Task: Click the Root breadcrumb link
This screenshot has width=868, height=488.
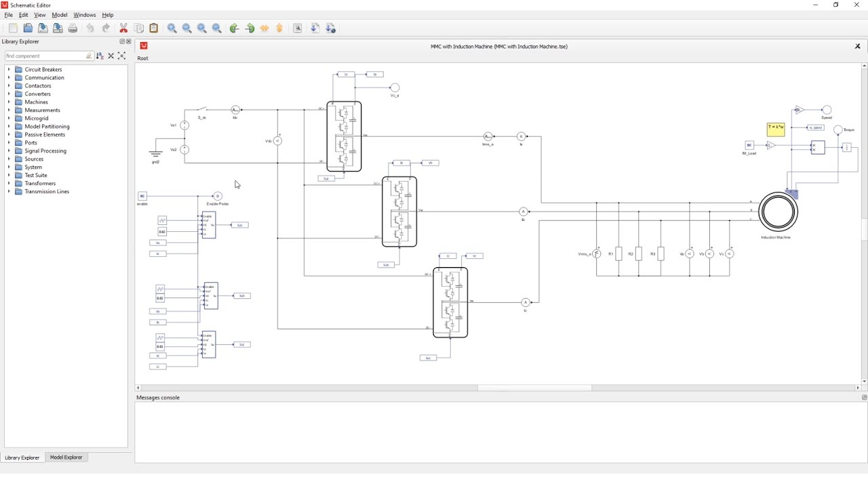Action: click(142, 58)
